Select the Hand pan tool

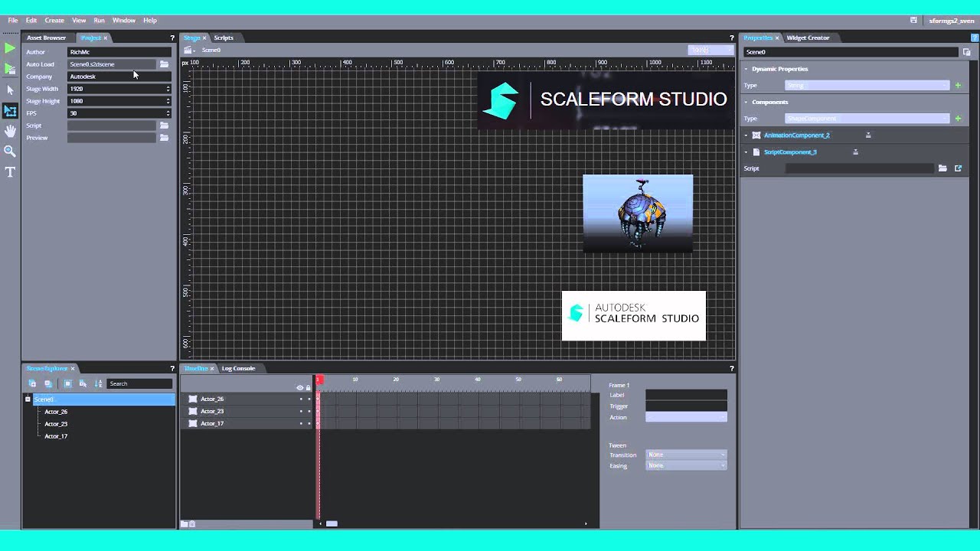[10, 131]
